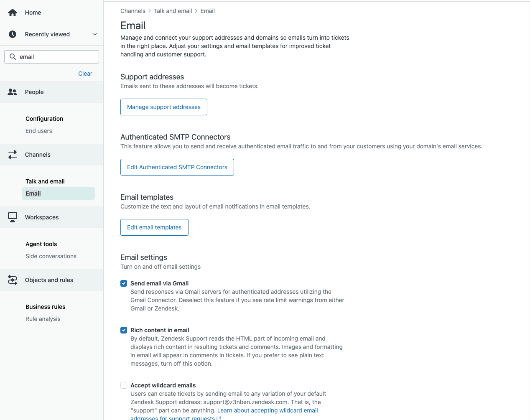
Task: Click the sidebar search input field
Action: pyautogui.click(x=56, y=57)
